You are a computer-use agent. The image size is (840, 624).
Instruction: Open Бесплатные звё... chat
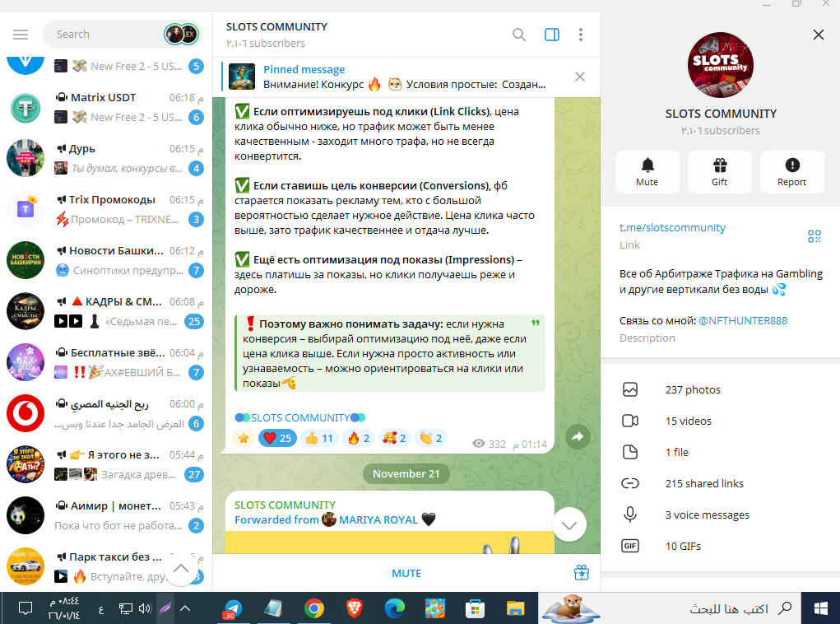pos(105,362)
